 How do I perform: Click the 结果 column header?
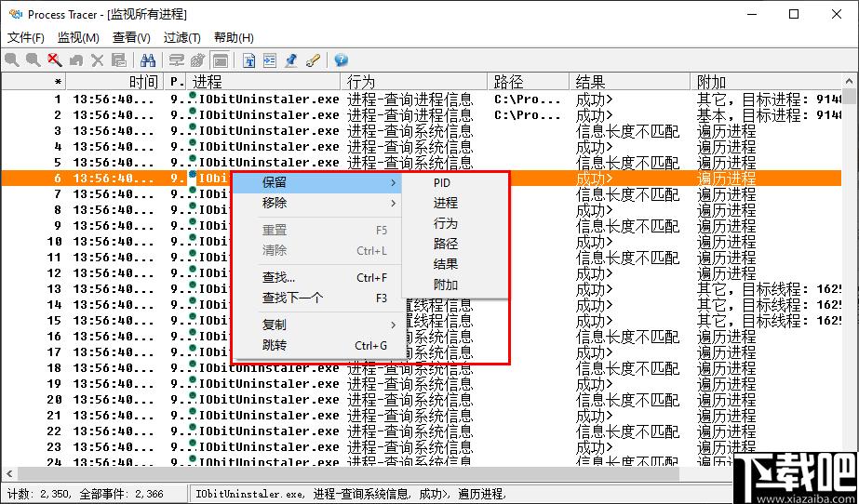(630, 82)
